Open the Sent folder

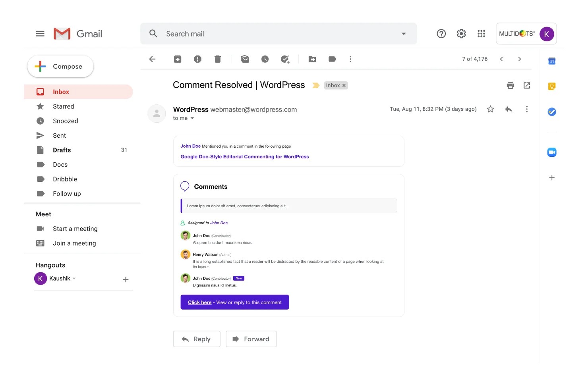click(x=78, y=136)
